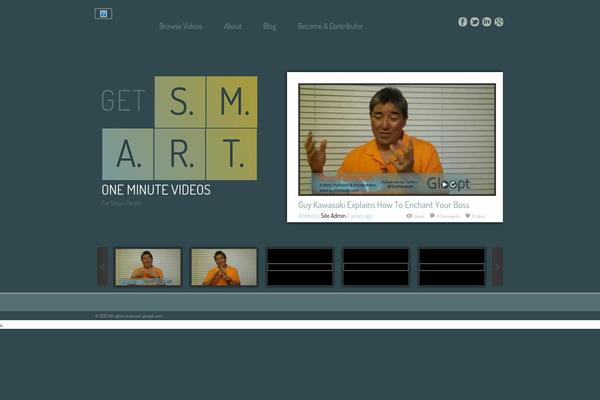Image resolution: width=600 pixels, height=400 pixels.
Task: Open Become A Contributor page
Action: (x=330, y=26)
